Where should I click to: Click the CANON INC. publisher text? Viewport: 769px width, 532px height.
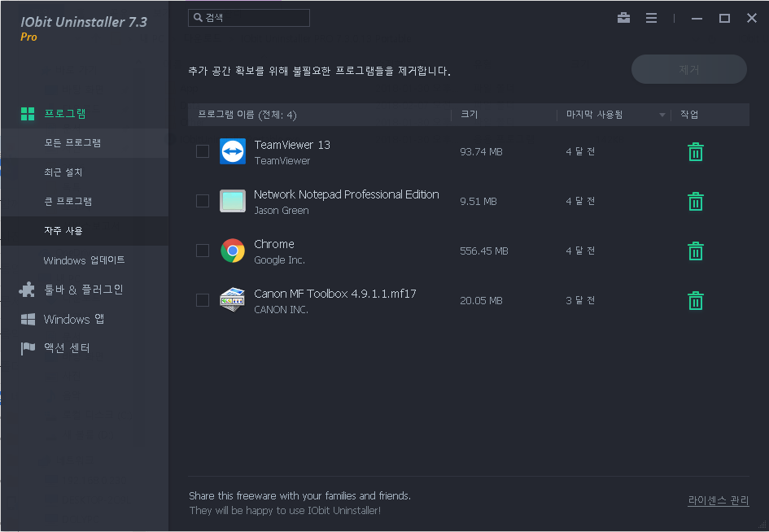281,309
